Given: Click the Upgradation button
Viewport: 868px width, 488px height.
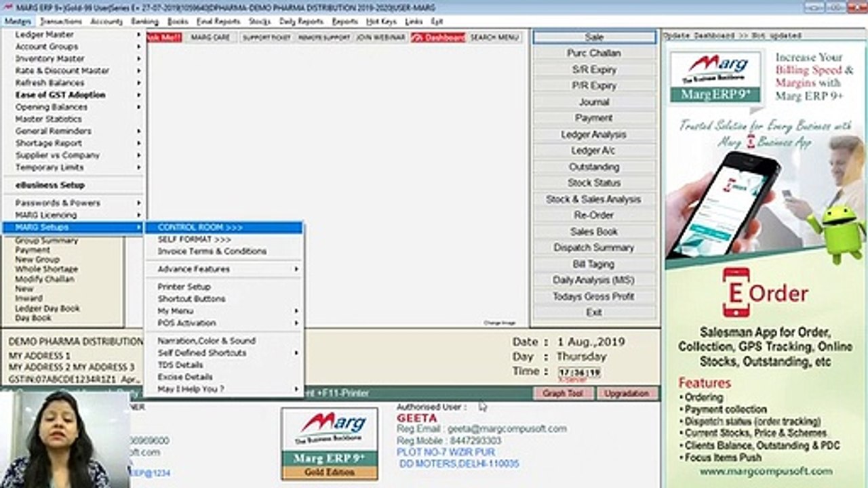Looking at the screenshot, I should coord(627,393).
